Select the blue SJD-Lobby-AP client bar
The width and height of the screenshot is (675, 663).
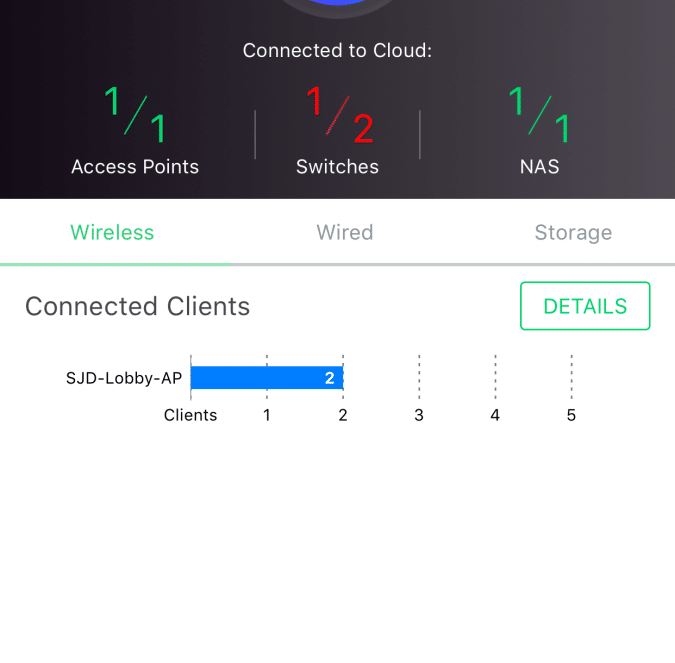pos(267,378)
